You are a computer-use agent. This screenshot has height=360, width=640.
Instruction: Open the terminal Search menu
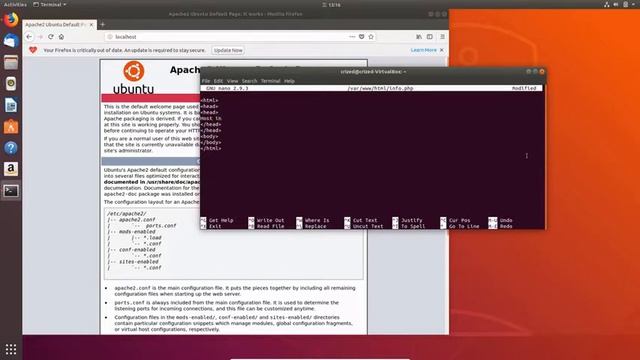coord(249,81)
